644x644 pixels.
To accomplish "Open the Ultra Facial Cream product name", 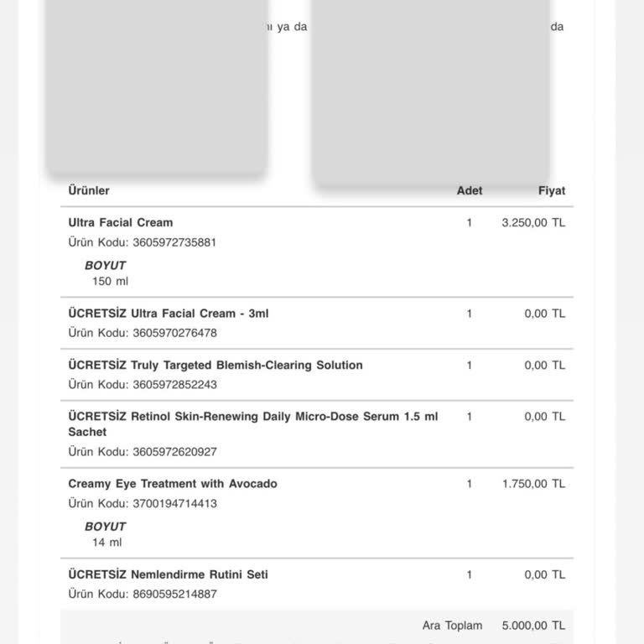I will (x=121, y=222).
